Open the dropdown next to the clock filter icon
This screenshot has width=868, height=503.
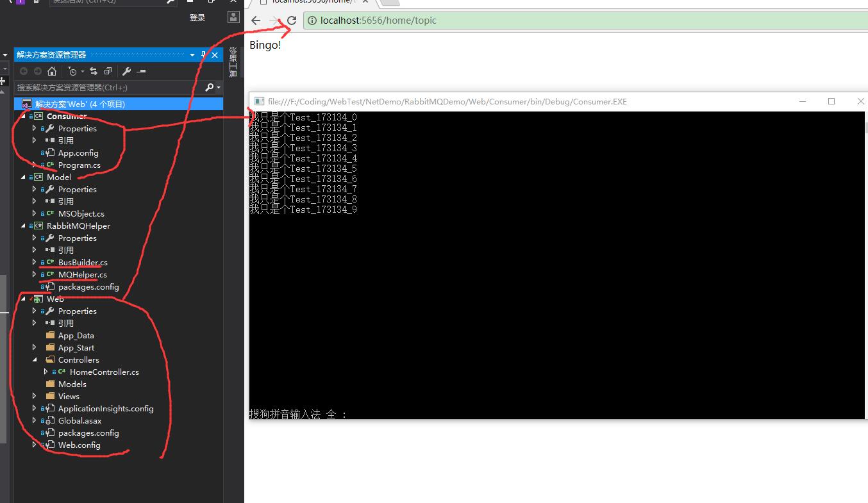click(82, 71)
